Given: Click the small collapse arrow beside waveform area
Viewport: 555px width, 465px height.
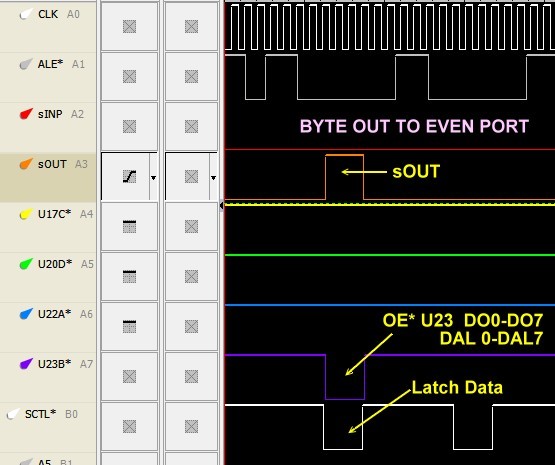Looking at the screenshot, I should point(221,205).
